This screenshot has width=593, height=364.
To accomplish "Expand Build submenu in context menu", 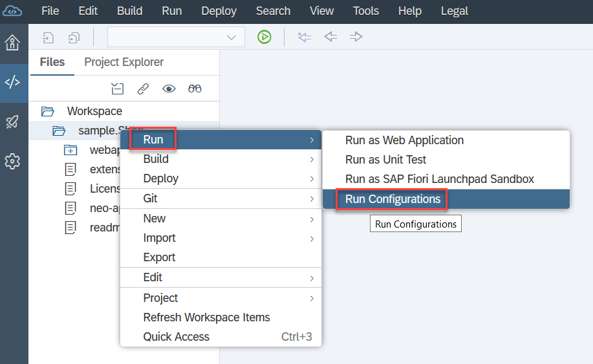I will [x=221, y=159].
